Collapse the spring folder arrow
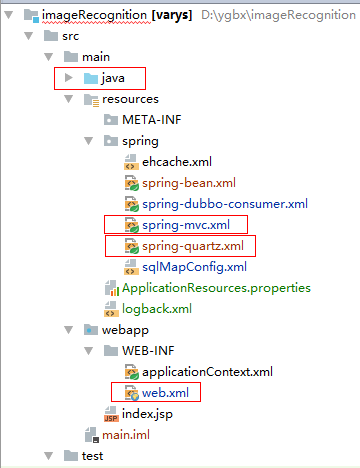 tap(89, 141)
